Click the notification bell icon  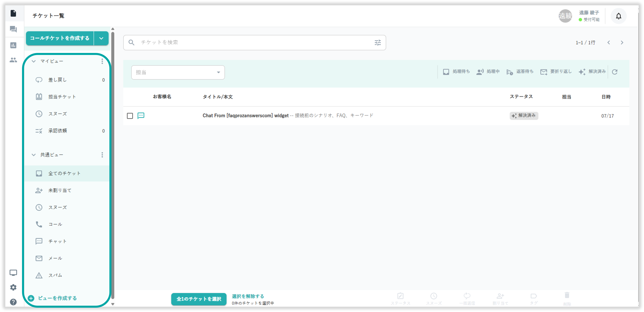(x=618, y=16)
